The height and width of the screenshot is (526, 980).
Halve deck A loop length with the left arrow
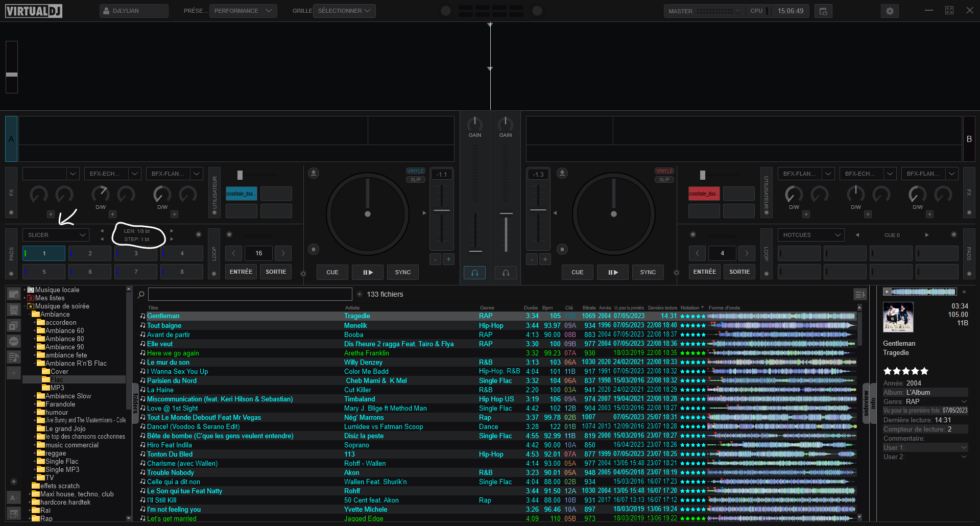pyautogui.click(x=233, y=253)
